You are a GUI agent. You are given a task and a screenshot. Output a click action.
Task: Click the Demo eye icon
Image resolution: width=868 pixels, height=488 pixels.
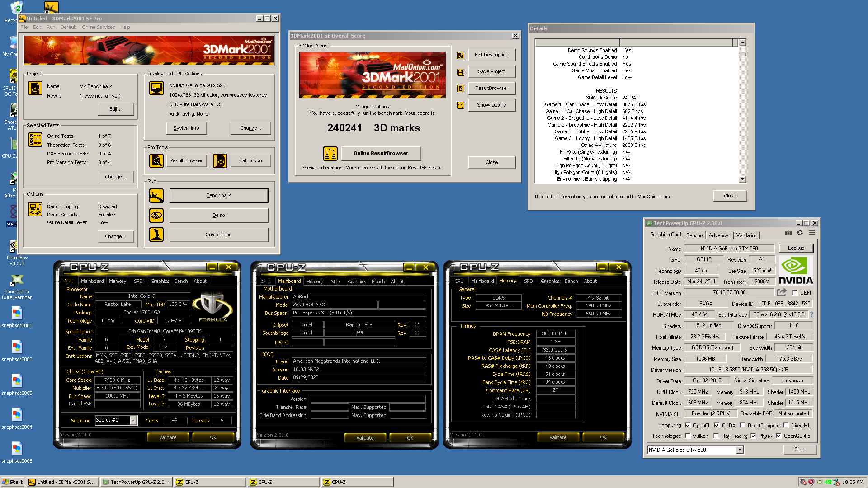click(x=156, y=215)
